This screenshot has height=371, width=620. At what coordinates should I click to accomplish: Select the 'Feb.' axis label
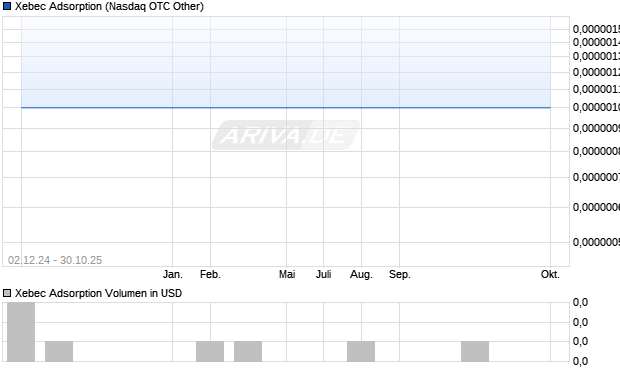[210, 274]
